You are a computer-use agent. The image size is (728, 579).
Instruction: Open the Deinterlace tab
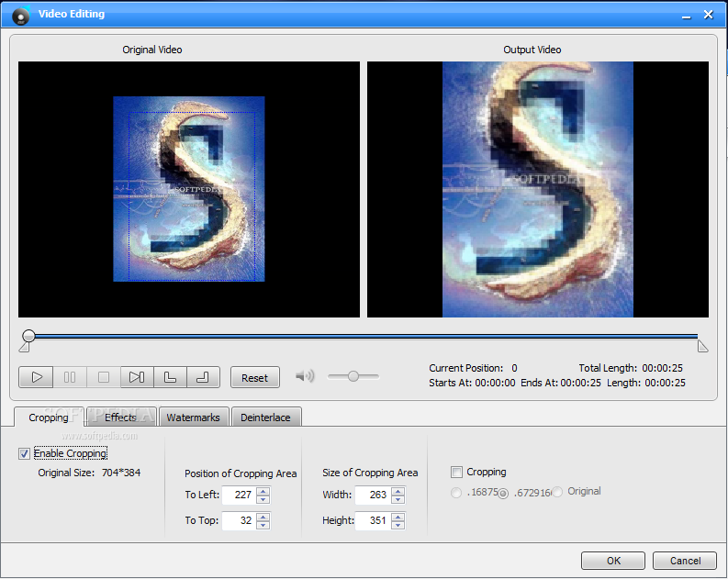point(265,418)
